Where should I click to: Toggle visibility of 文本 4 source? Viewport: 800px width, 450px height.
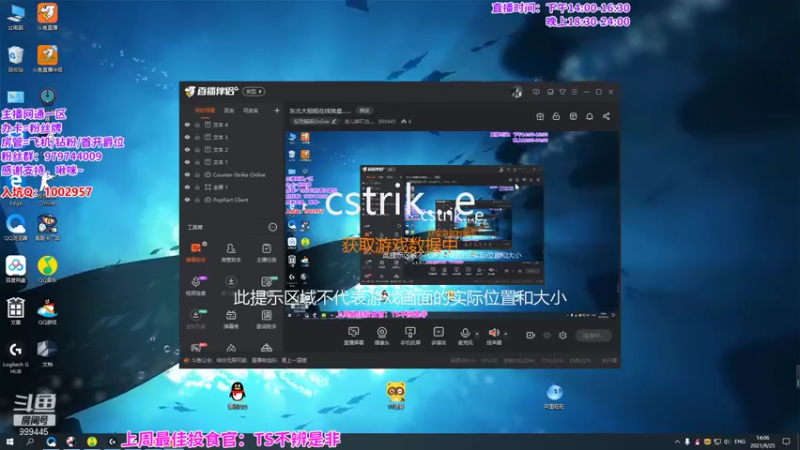pyautogui.click(x=187, y=124)
